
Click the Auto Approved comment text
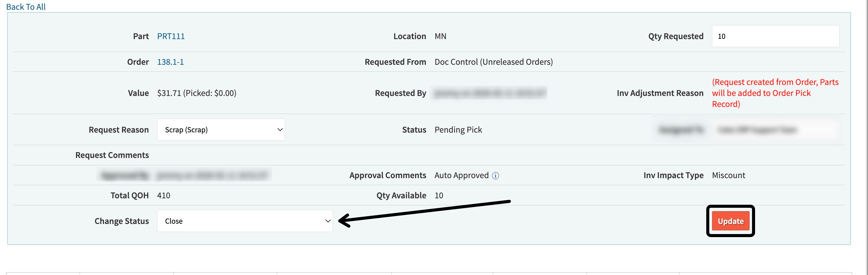click(461, 175)
